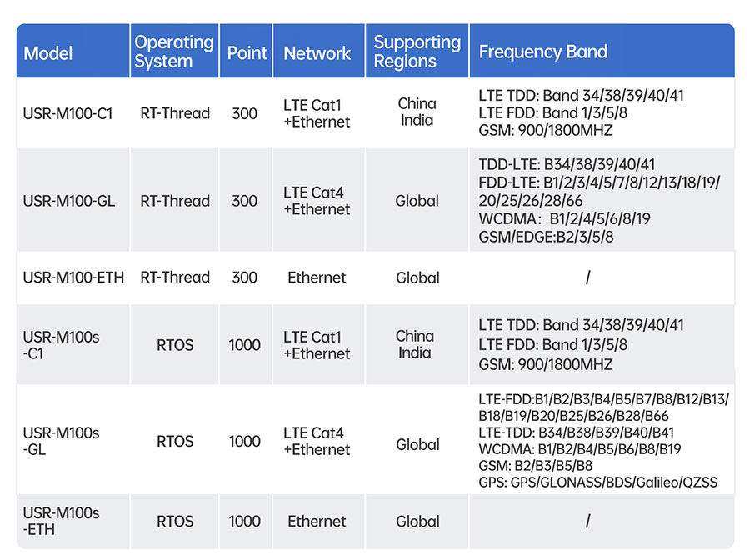
Task: Click the Operating System column header
Action: tap(173, 52)
